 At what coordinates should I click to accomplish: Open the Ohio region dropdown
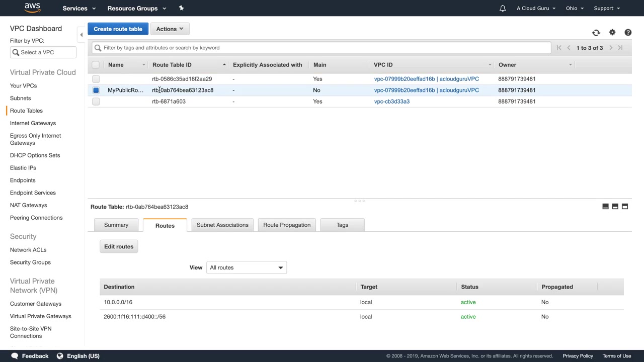click(x=575, y=8)
